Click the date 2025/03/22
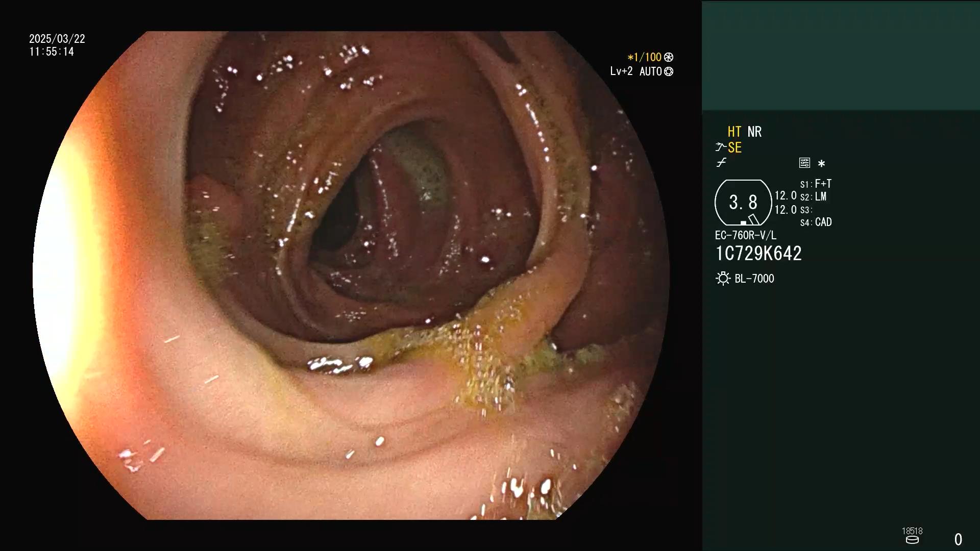Screen dimensions: 980x551 [x=57, y=39]
